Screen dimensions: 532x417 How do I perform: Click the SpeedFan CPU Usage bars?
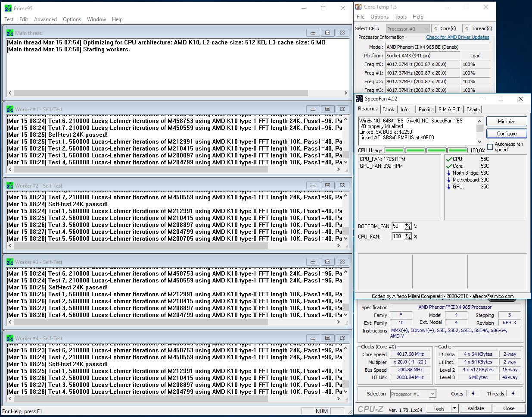point(426,150)
